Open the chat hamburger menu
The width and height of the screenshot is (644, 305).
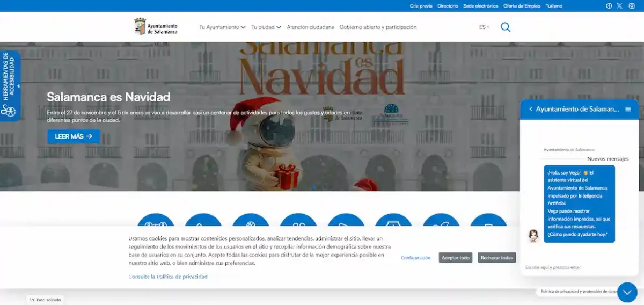(x=628, y=109)
